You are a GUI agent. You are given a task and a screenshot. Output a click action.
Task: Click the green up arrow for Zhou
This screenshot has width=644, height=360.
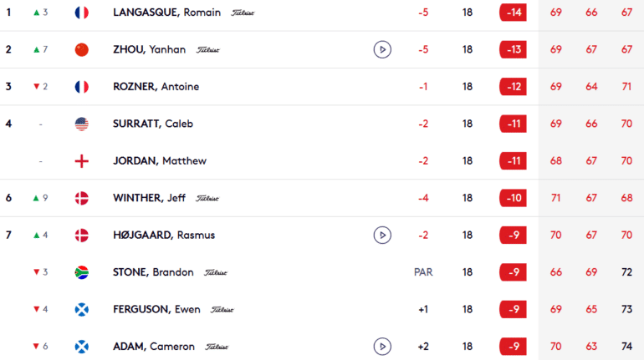(x=36, y=49)
